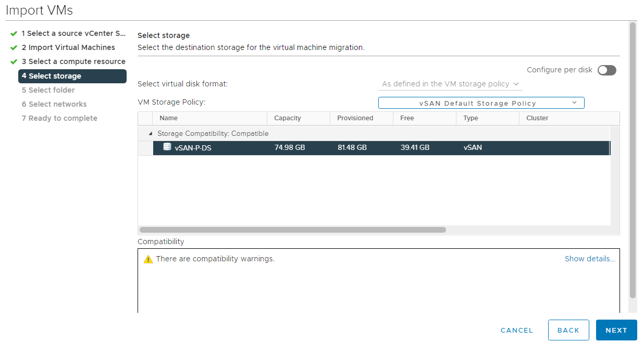
Task: Open the virtual disk format dropdown
Action: click(450, 84)
